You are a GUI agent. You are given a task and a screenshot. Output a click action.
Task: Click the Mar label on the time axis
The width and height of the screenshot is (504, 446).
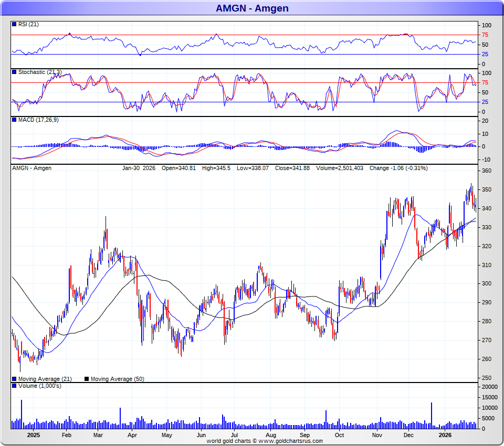coord(98,435)
